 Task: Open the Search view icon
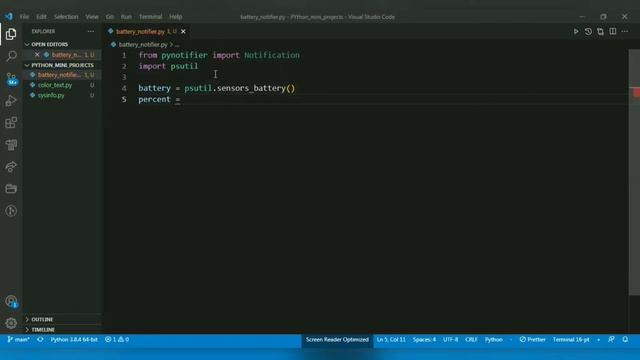[x=11, y=56]
